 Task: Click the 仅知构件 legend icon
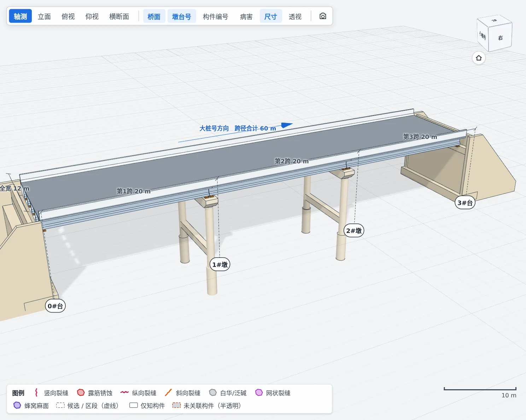(x=134, y=405)
